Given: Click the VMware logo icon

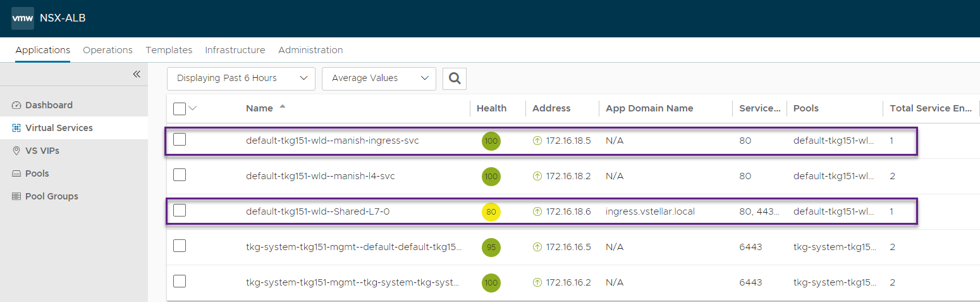Looking at the screenshot, I should (x=23, y=18).
